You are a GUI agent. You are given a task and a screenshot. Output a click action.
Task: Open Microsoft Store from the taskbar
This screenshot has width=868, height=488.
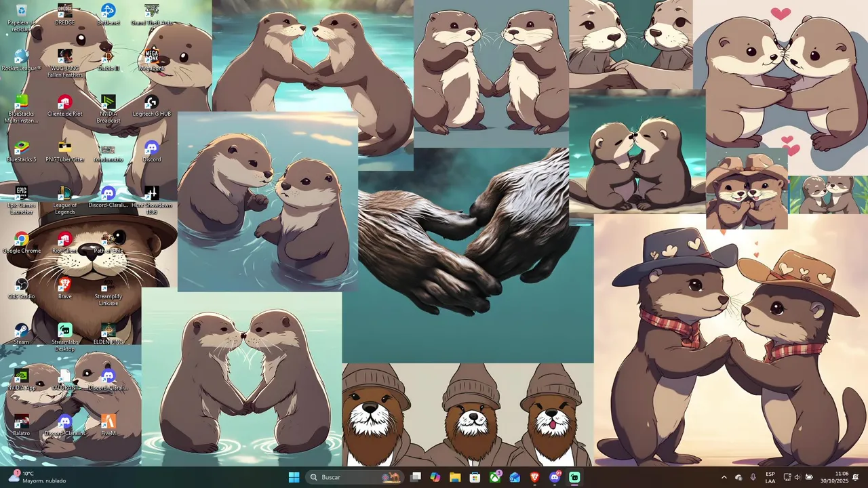tap(475, 477)
